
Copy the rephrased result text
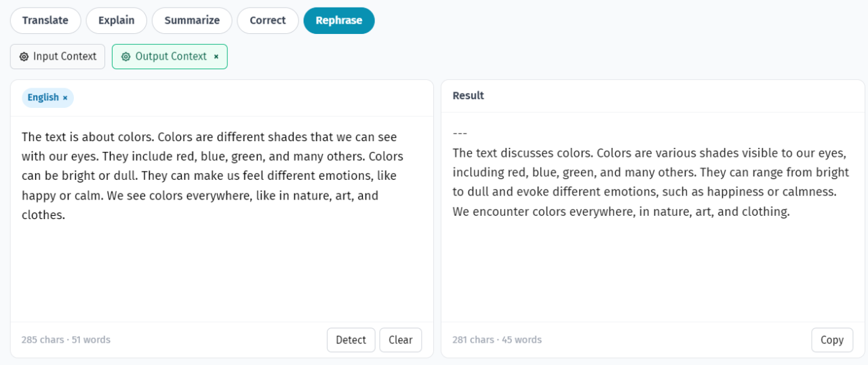[831, 340]
